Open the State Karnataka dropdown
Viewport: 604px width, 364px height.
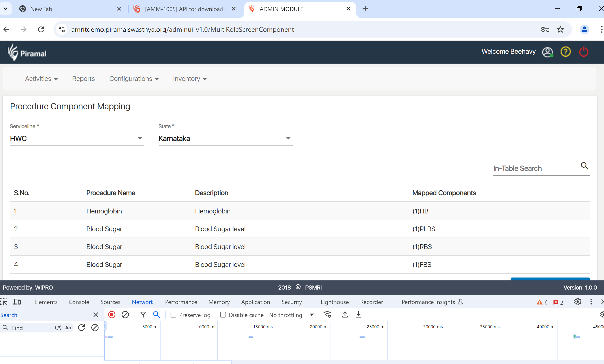point(226,139)
